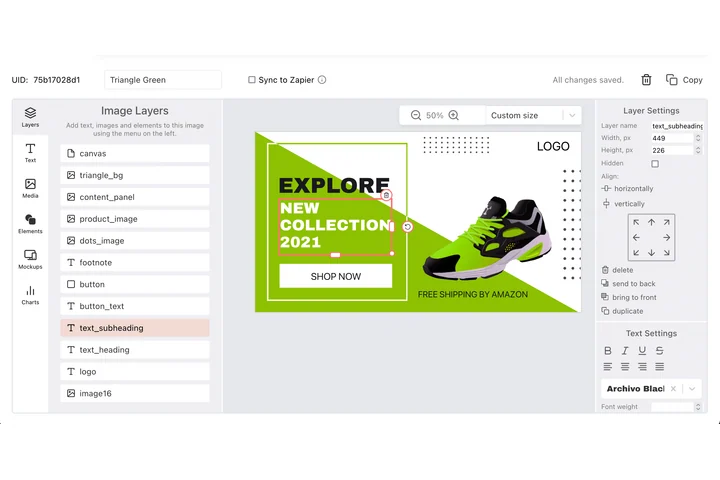Click the Width px stepper arrows
The height and width of the screenshot is (480, 720).
coord(698,138)
